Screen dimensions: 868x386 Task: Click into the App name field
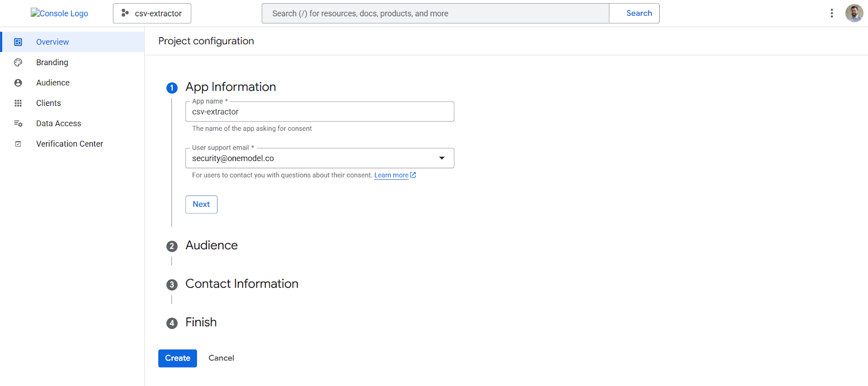320,112
